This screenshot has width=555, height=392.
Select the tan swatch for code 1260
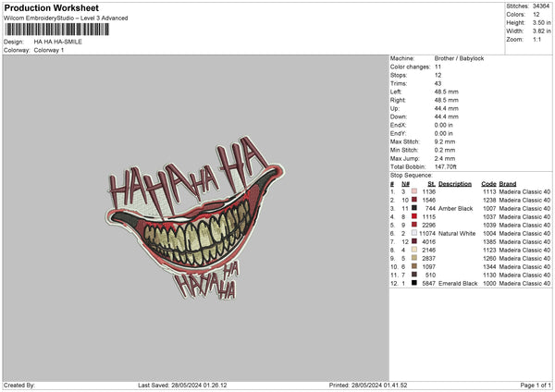(x=414, y=258)
